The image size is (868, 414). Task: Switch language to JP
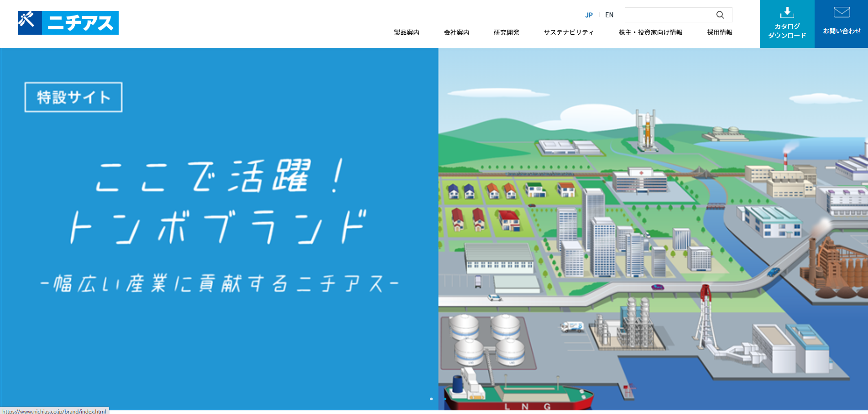click(589, 15)
